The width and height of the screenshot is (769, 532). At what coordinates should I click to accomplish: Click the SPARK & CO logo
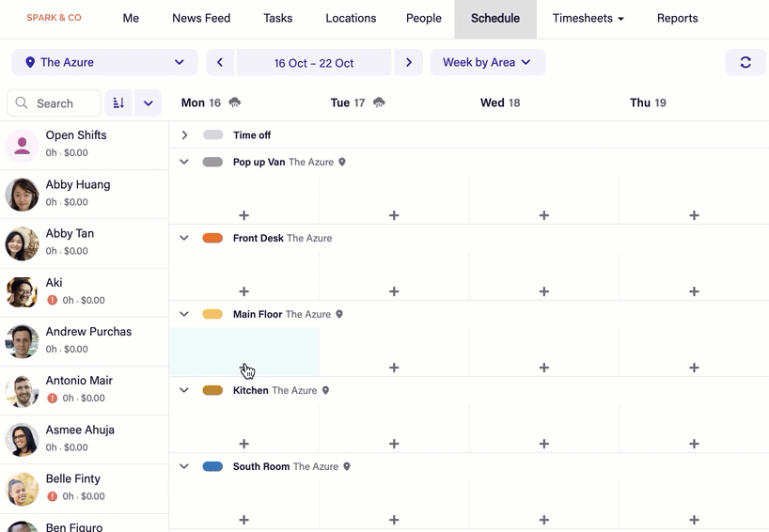pos(54,18)
